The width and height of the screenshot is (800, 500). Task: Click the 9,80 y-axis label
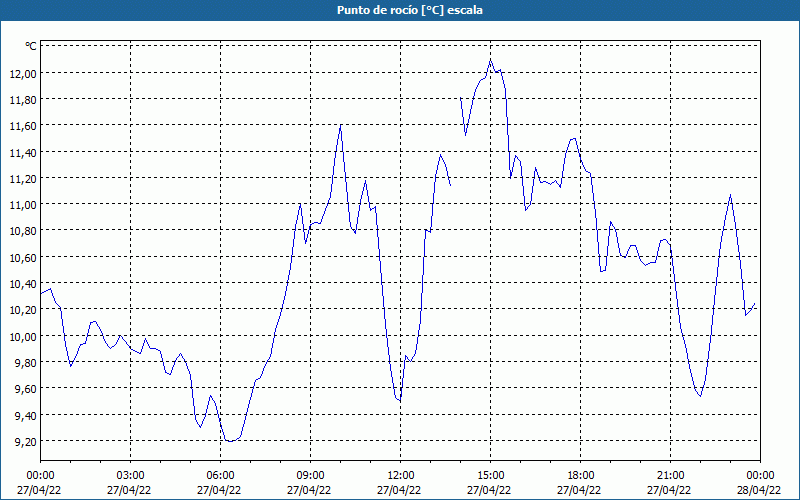(26, 362)
